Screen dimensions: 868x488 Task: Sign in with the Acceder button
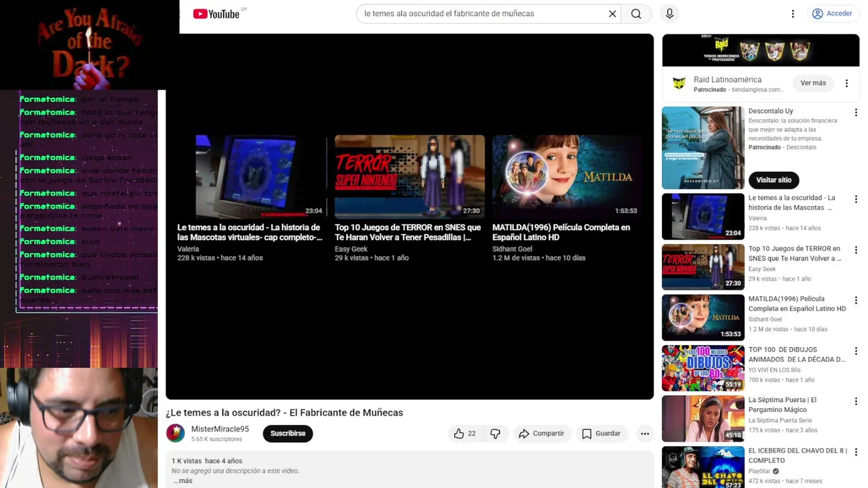point(832,14)
